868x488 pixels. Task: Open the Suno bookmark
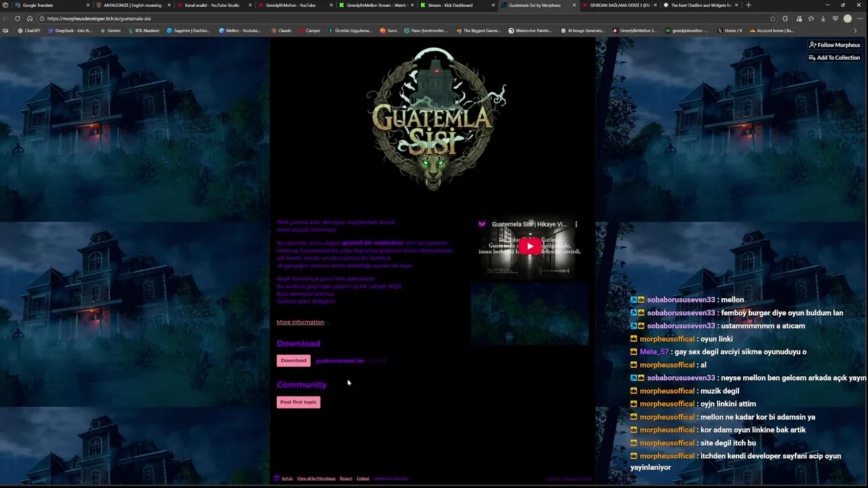(389, 30)
